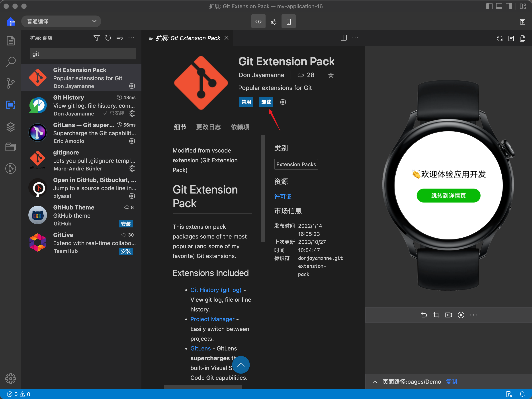532x399 pixels.
Task: Clear extension search results icon
Action: (119, 38)
